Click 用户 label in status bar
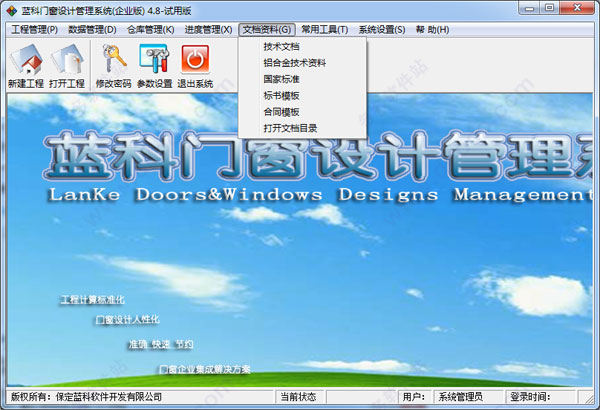Image resolution: width=600 pixels, height=410 pixels. [414, 397]
